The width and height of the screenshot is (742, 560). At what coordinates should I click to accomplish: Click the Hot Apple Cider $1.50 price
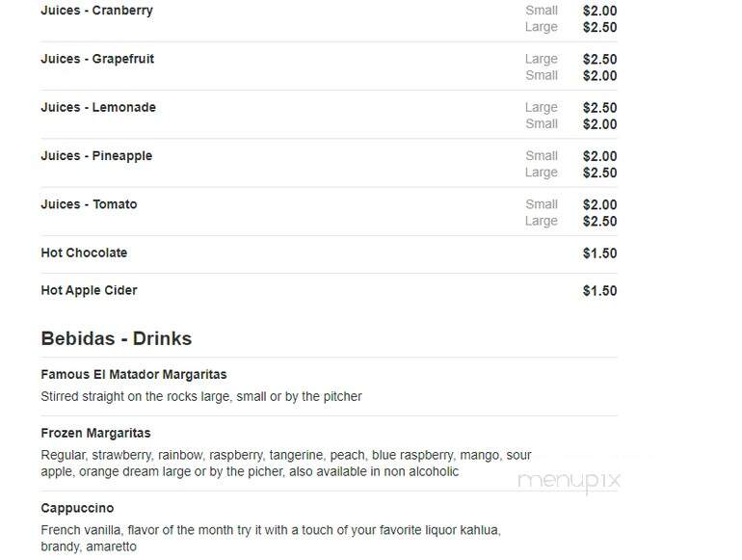coord(599,291)
